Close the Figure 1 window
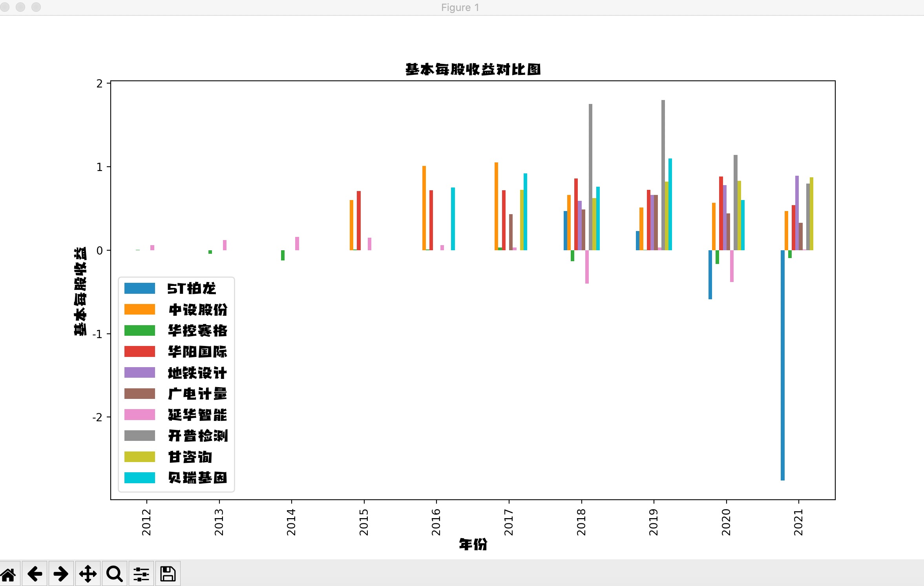Screen dimensions: 924x586 5,7
